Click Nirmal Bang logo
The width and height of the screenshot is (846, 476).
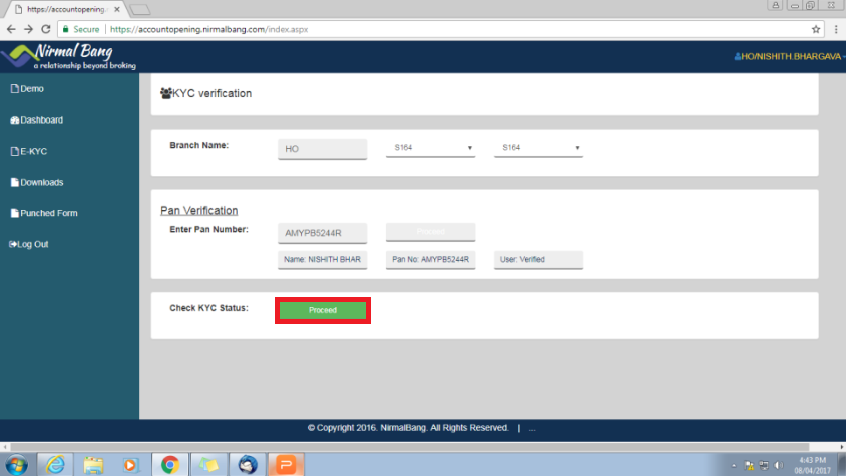tap(68, 56)
